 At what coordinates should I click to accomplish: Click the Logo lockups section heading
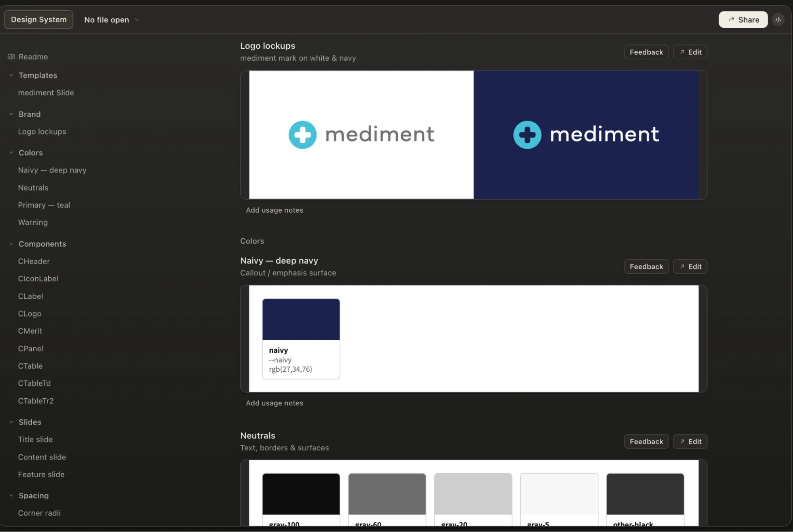click(x=268, y=46)
